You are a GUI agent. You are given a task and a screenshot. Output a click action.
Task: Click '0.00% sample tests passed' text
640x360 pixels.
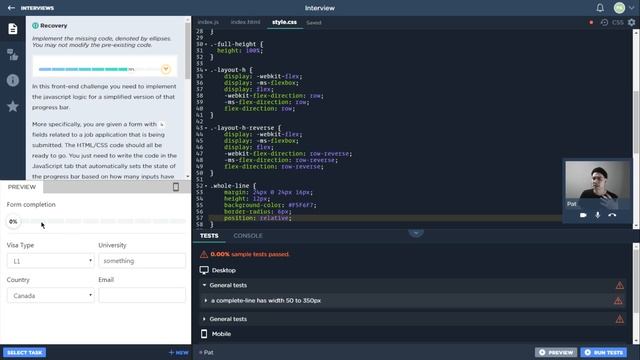coord(250,254)
